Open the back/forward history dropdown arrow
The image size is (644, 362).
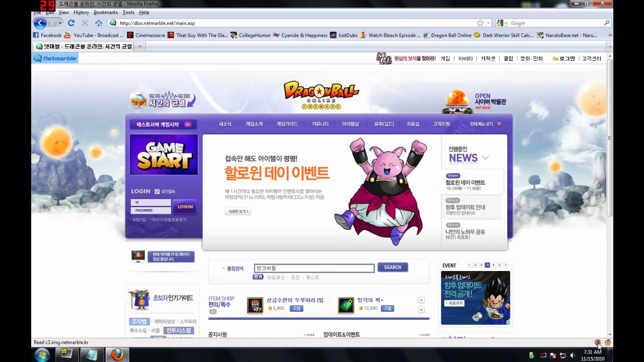60,23
